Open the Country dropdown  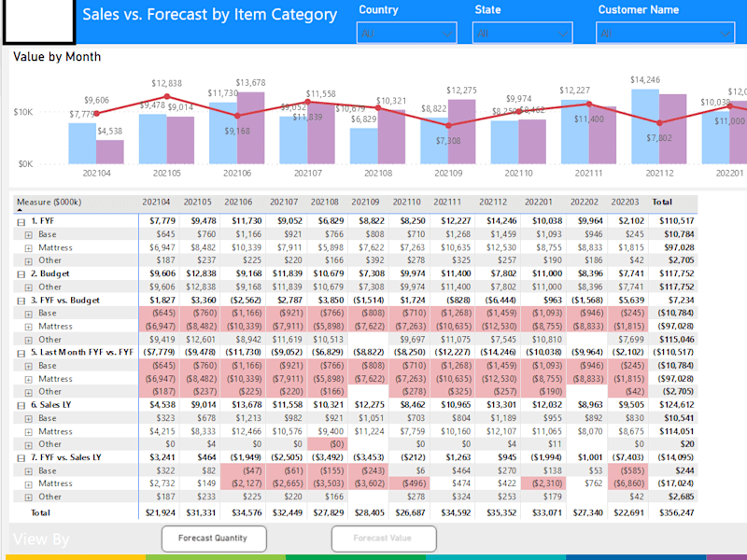click(406, 34)
